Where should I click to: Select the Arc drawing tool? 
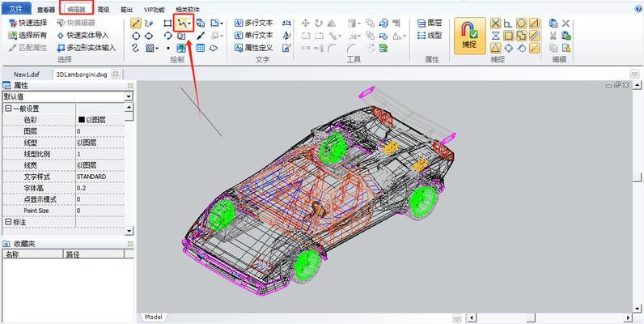(x=167, y=36)
